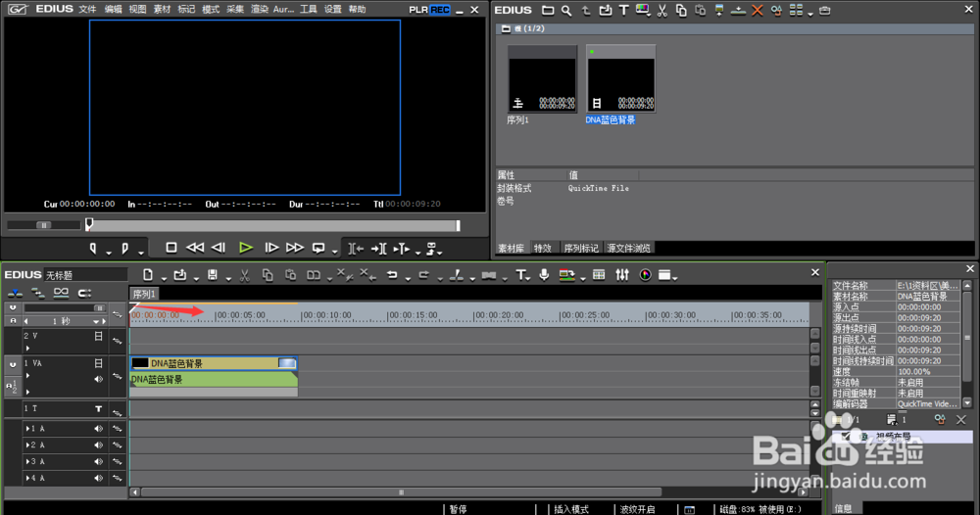980x515 pixels.
Task: Click the 序列1 timeline tab
Action: 144,294
